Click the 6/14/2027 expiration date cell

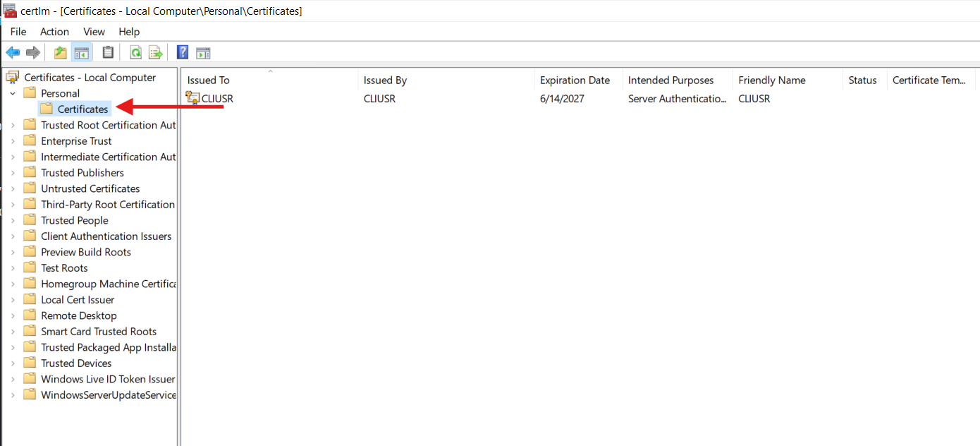click(562, 99)
